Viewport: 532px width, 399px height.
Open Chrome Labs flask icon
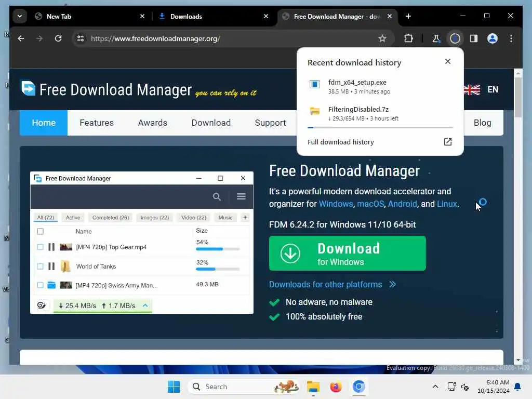tap(436, 38)
